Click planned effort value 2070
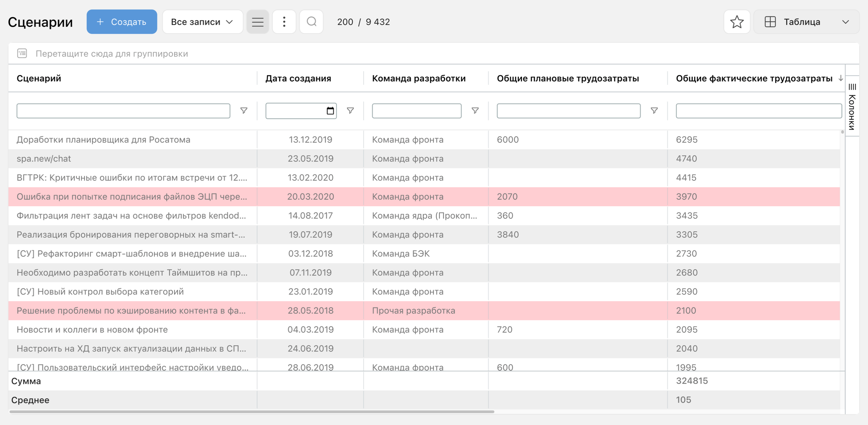Image resolution: width=868 pixels, height=425 pixels. [507, 197]
